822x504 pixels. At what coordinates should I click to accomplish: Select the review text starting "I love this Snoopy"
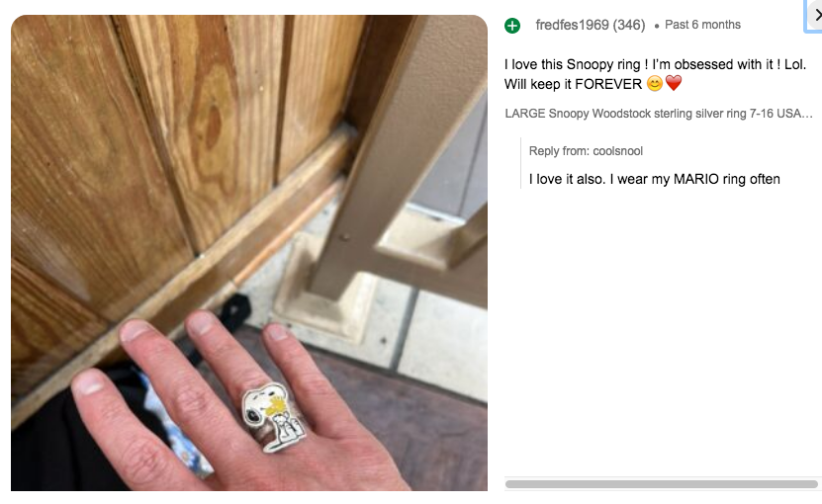(x=655, y=74)
